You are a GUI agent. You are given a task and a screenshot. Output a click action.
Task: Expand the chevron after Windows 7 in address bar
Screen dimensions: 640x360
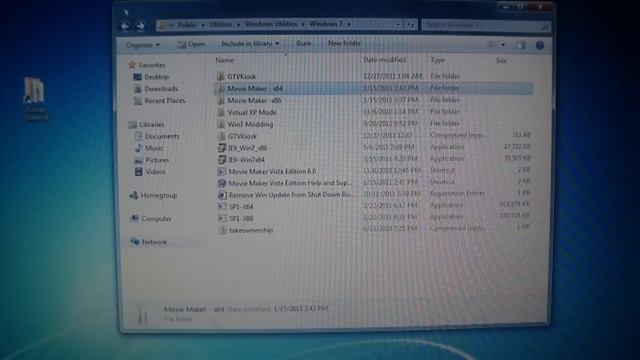[349, 24]
